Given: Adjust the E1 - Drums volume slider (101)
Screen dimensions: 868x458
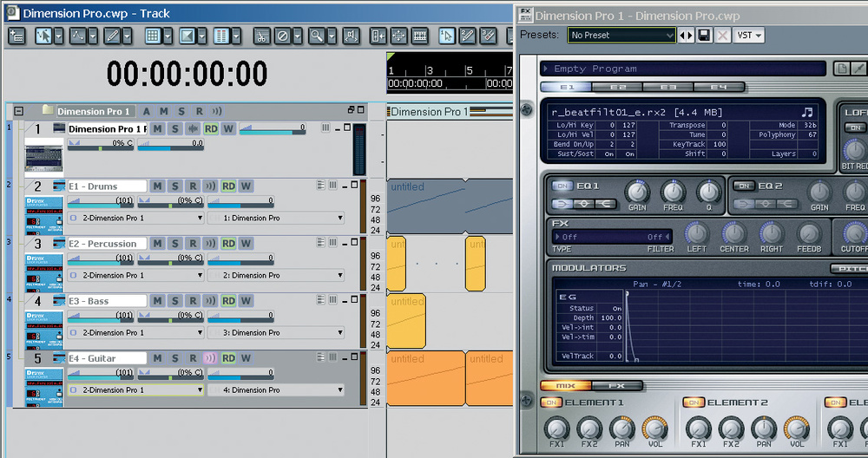Looking at the screenshot, I should tap(100, 201).
